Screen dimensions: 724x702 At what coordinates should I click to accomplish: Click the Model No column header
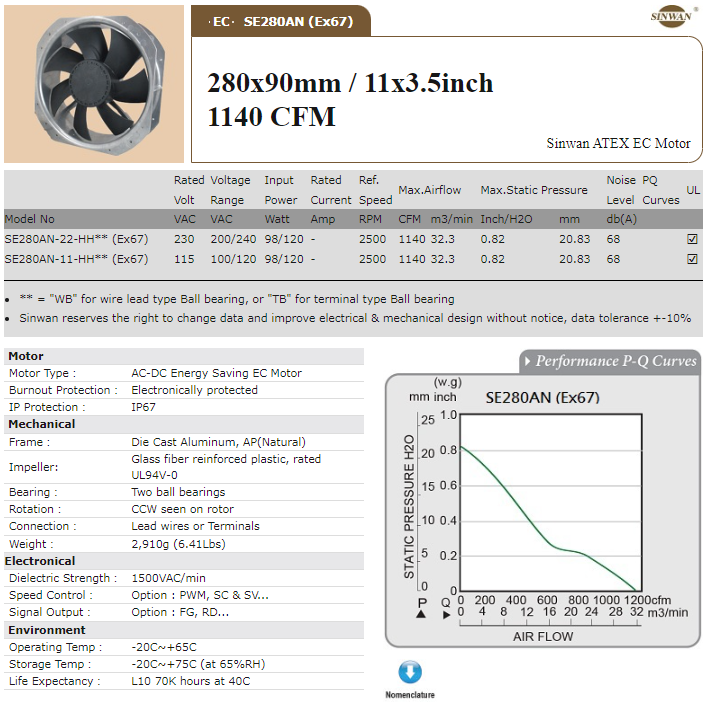coord(30,219)
